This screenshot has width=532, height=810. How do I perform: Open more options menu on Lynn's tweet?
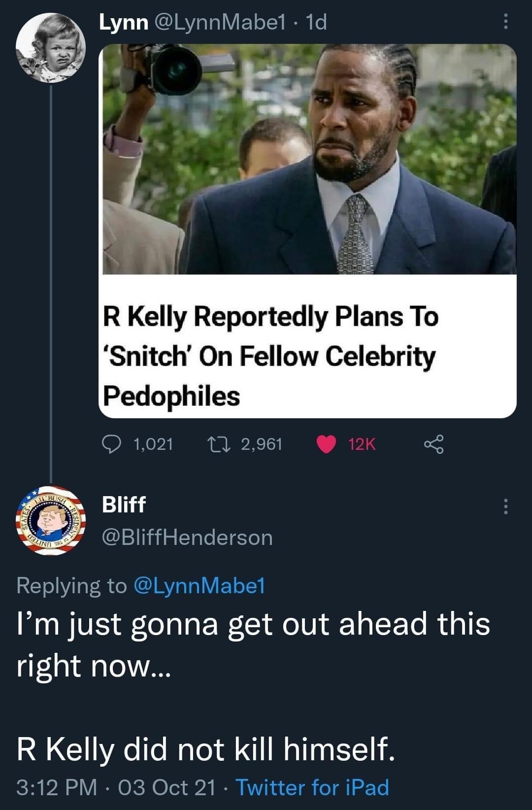505,21
